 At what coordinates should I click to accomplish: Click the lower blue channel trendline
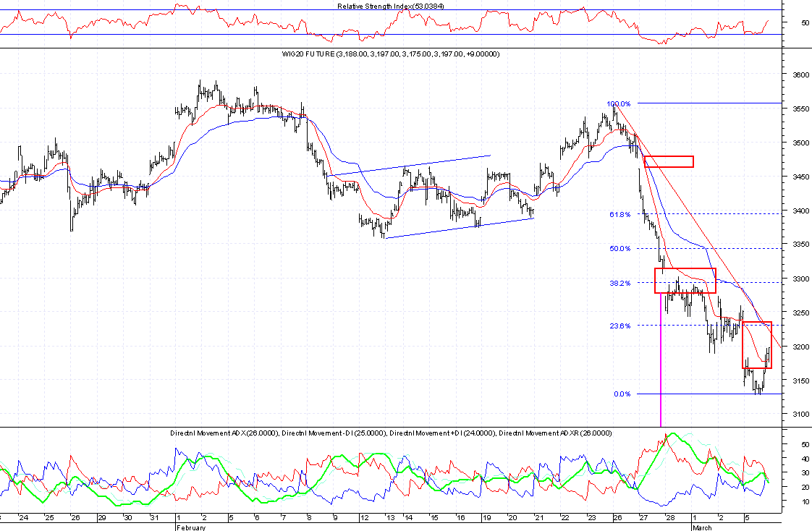[x=458, y=228]
